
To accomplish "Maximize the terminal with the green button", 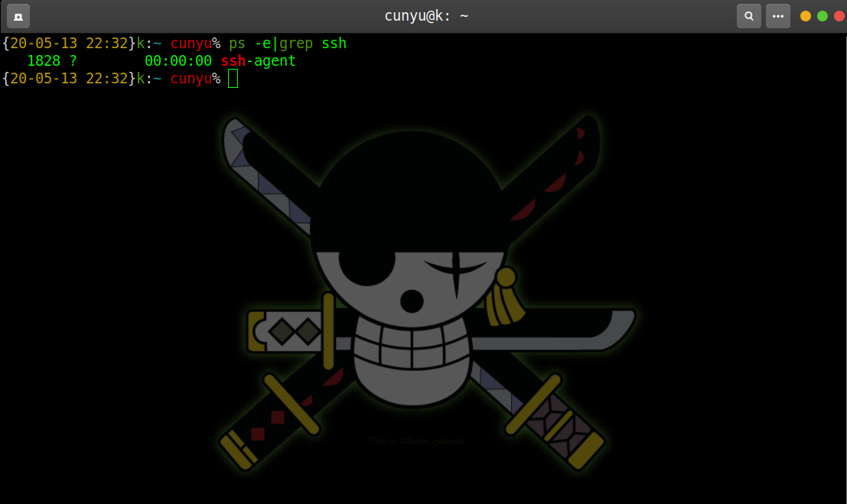I will click(823, 16).
